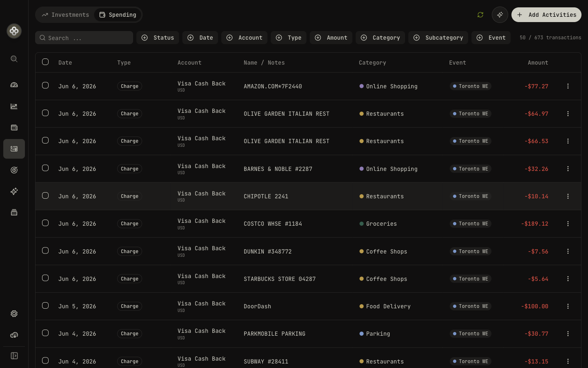Check the CHIPOTLE 2241 row checkbox

click(x=45, y=195)
